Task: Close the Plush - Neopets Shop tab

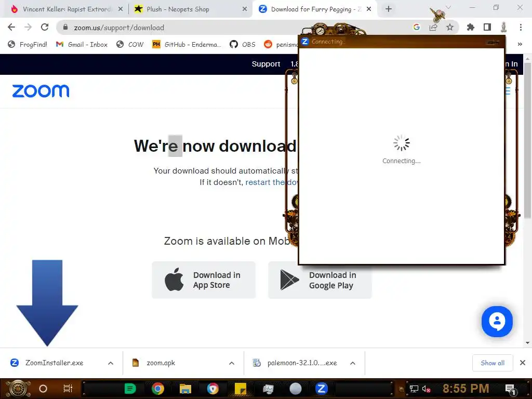Action: 244,9
